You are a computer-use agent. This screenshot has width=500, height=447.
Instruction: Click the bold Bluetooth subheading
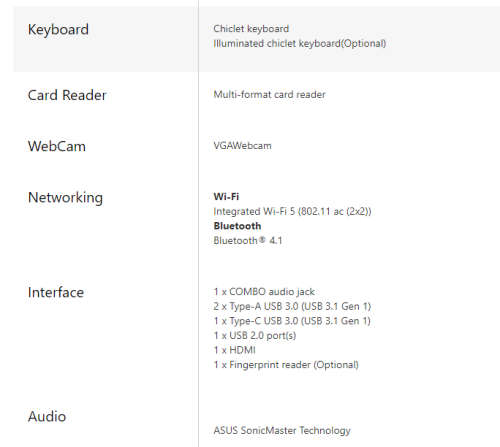point(237,226)
